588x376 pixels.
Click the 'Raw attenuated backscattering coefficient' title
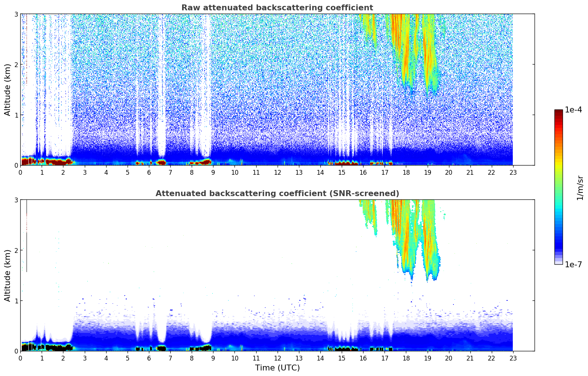click(x=277, y=8)
